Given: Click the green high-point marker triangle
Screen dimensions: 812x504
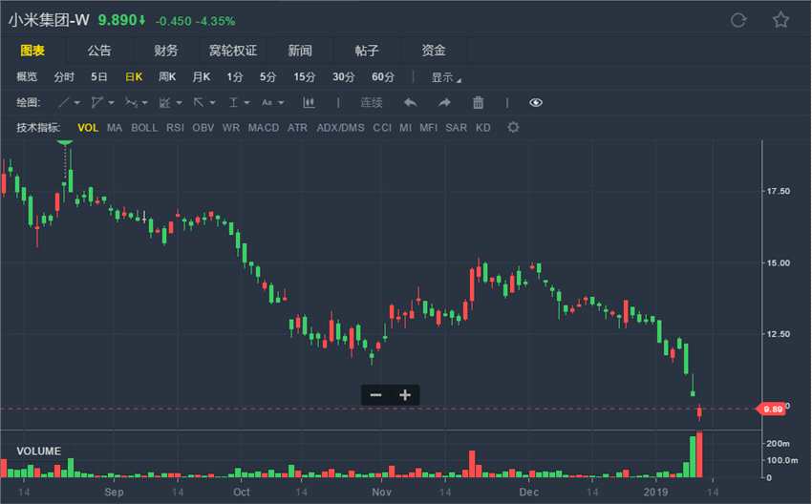Looking at the screenshot, I should click(x=65, y=142).
